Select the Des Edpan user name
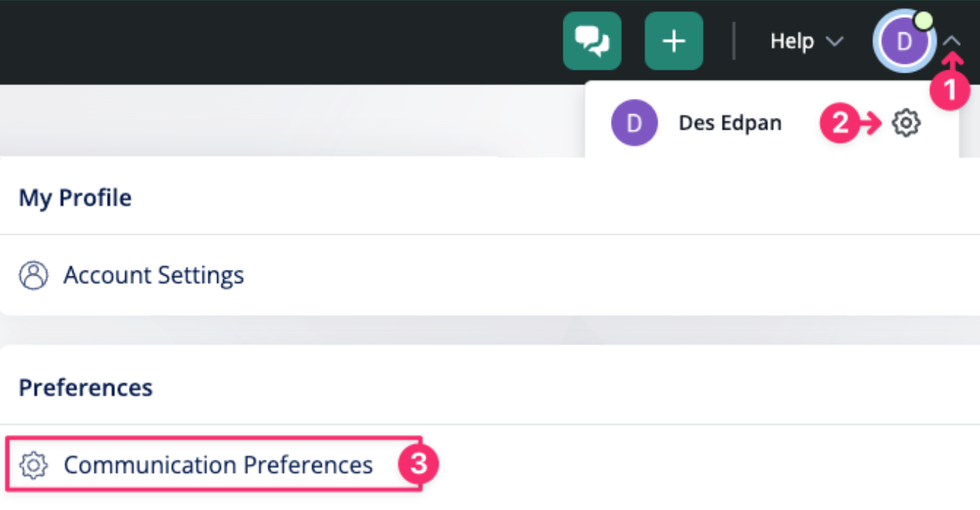The height and width of the screenshot is (510, 980). point(729,123)
